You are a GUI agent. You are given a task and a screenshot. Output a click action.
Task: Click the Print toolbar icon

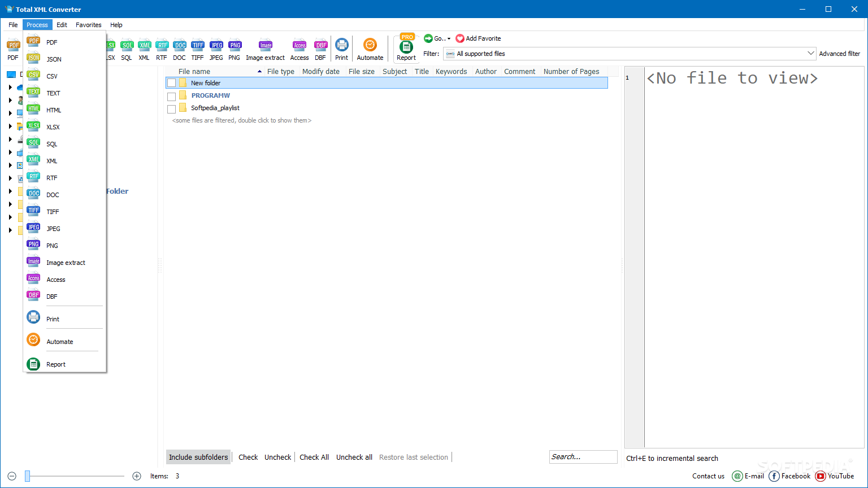341,46
